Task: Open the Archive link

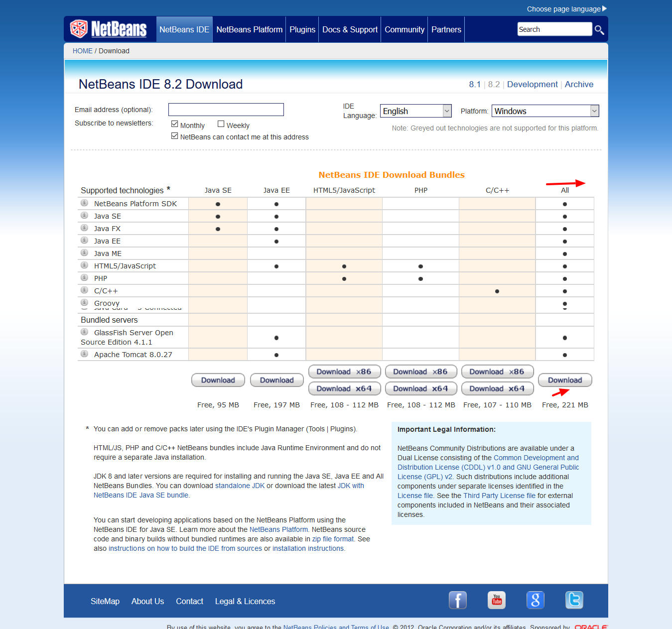Action: click(x=579, y=84)
